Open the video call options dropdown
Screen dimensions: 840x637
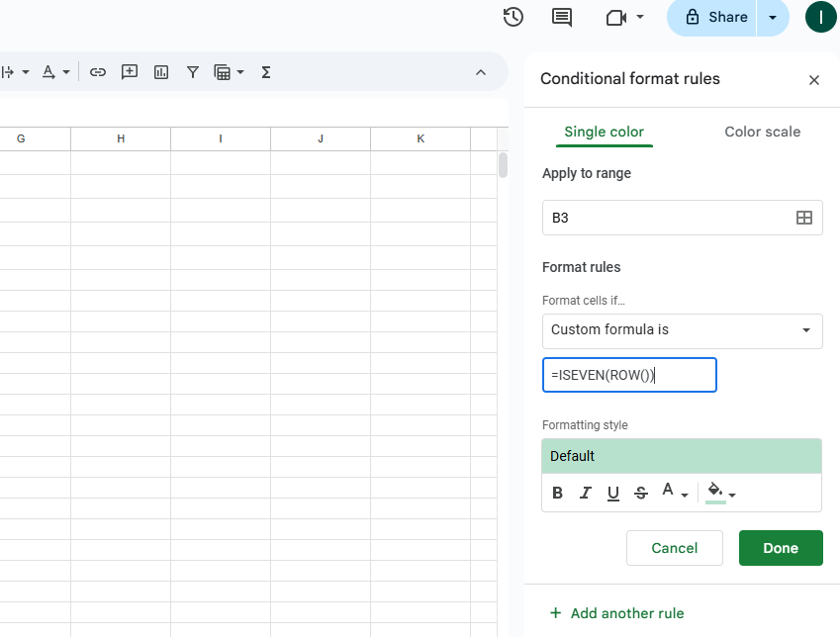[625, 17]
